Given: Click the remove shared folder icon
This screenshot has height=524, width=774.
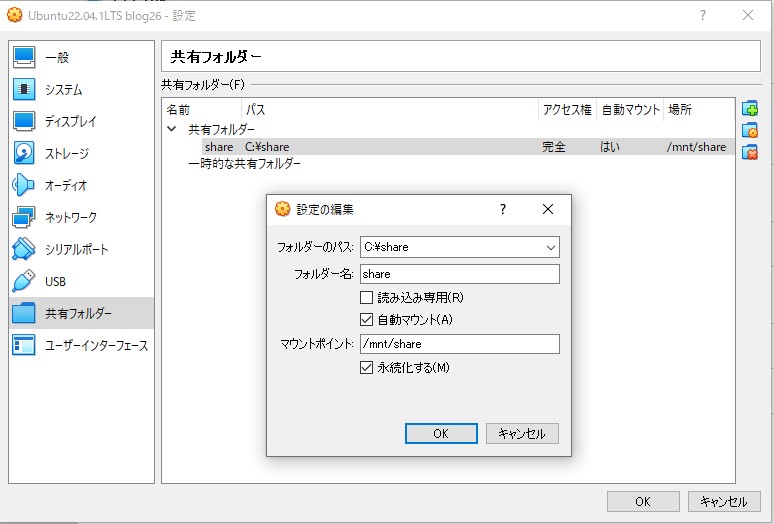Looking at the screenshot, I should [750, 152].
